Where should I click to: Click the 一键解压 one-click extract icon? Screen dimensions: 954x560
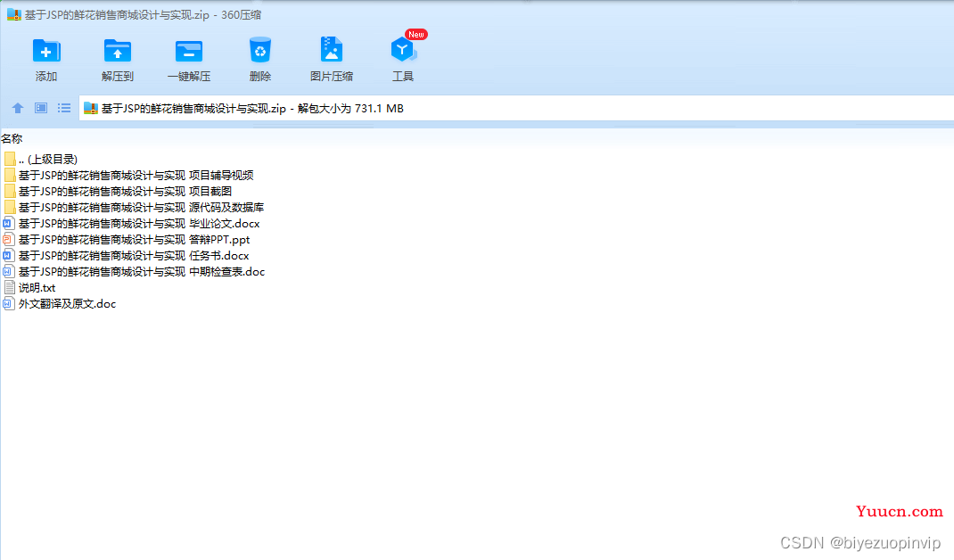189,51
